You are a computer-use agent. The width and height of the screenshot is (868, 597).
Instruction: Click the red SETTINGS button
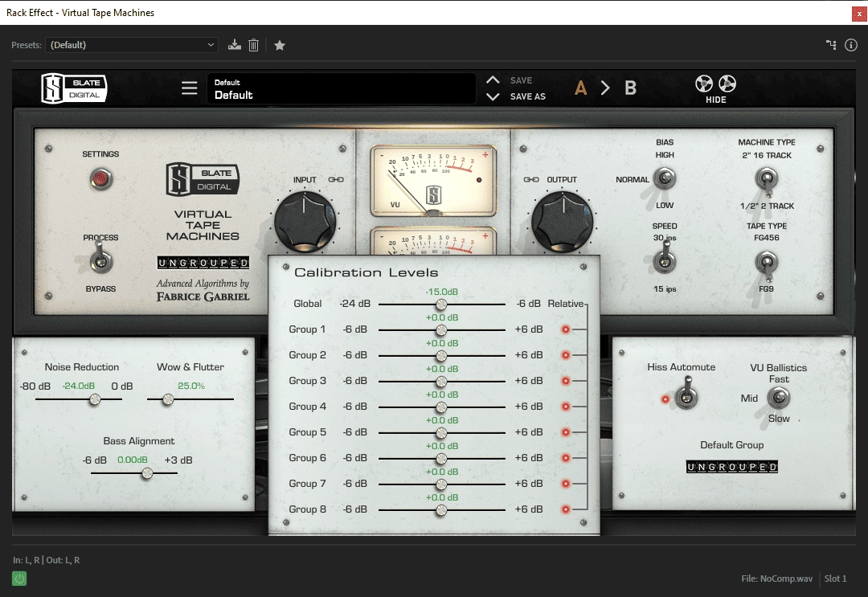pyautogui.click(x=100, y=178)
